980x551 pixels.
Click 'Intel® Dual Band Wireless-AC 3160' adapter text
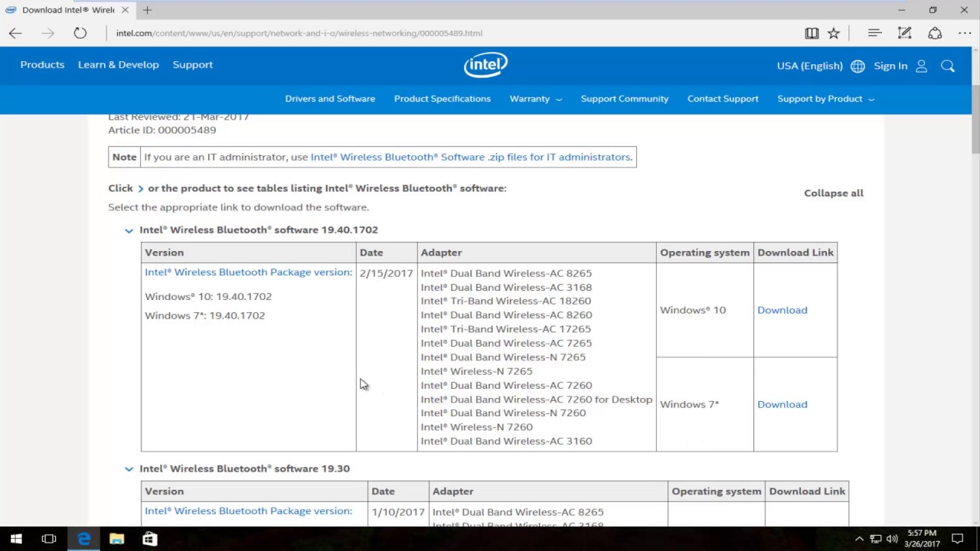tap(506, 442)
